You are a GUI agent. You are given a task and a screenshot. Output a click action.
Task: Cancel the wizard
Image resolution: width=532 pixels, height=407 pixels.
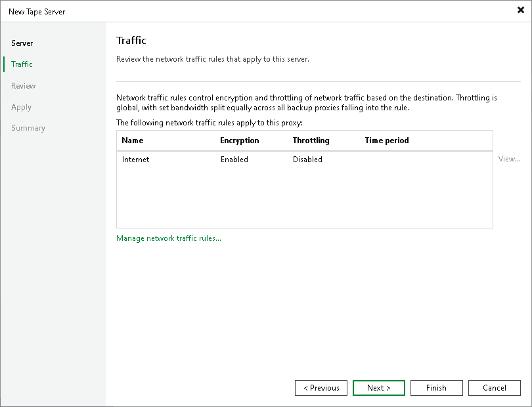click(495, 388)
